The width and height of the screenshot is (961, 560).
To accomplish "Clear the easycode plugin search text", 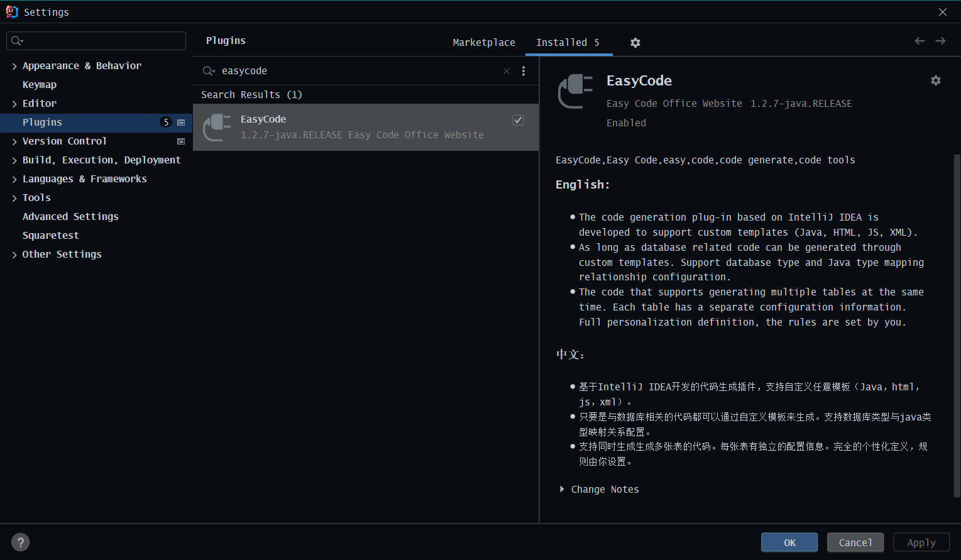I will [x=507, y=71].
